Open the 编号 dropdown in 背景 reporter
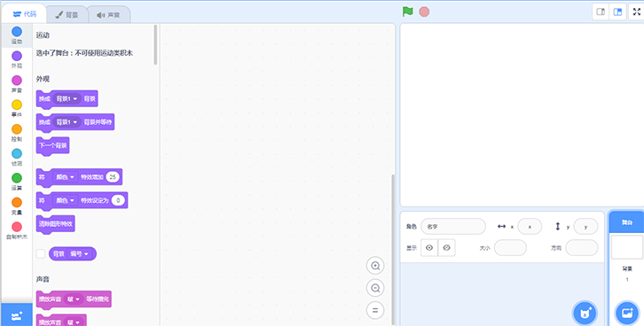Screen dimensions: 644x326 click(79, 254)
